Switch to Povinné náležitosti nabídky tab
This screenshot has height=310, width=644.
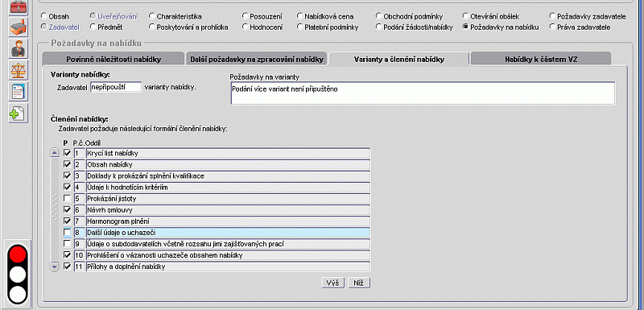pos(114,59)
